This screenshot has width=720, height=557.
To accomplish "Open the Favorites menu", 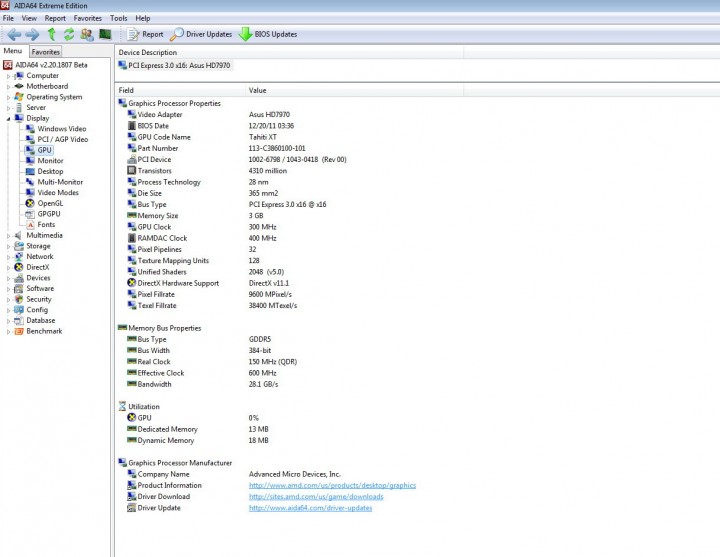I will 88,18.
